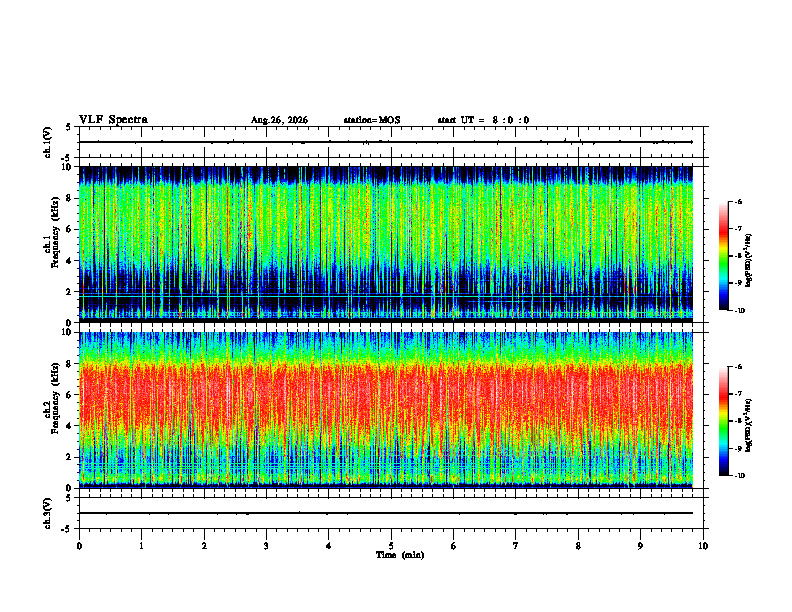This screenshot has height=612, width=792.
Task: Click time axis tick label "6"
Action: [x=454, y=546]
